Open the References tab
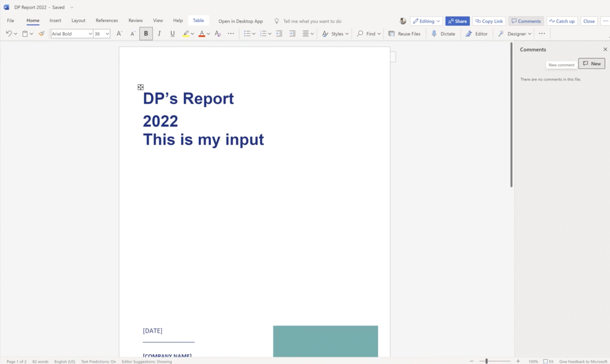This screenshot has height=364, width=610. click(107, 21)
